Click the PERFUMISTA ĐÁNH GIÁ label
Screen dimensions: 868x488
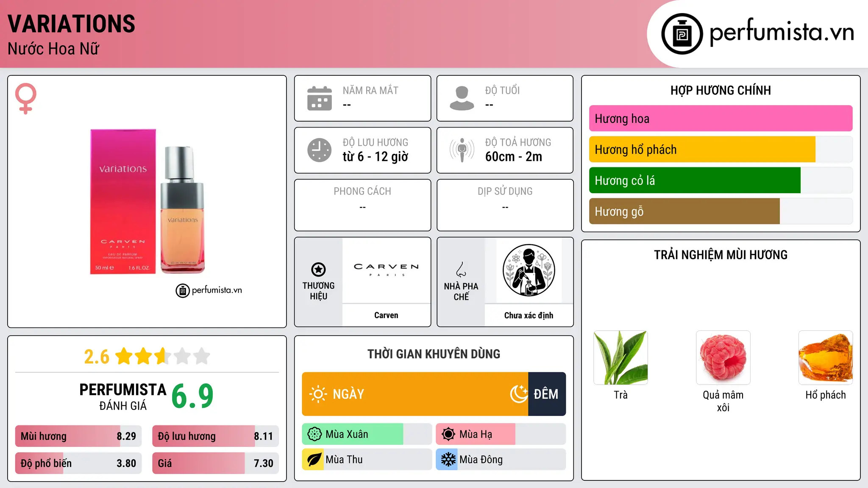[123, 397]
